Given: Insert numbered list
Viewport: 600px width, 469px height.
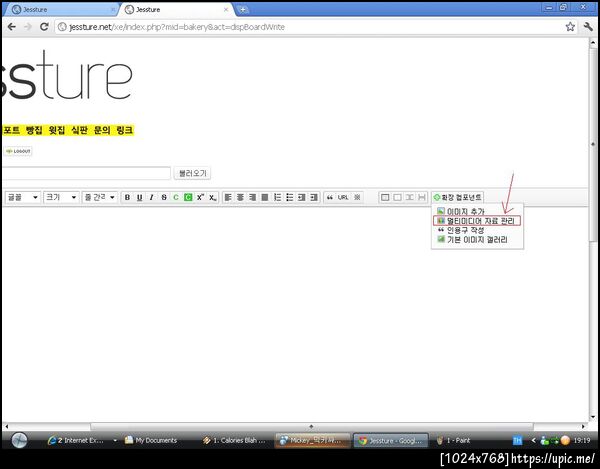Looking at the screenshot, I should [277, 197].
